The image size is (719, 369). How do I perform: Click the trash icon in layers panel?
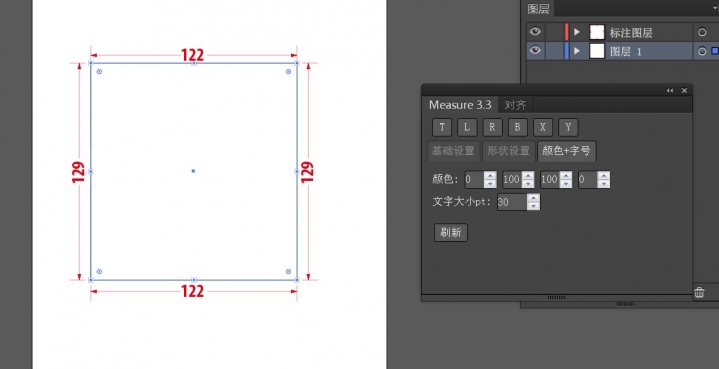(x=699, y=292)
